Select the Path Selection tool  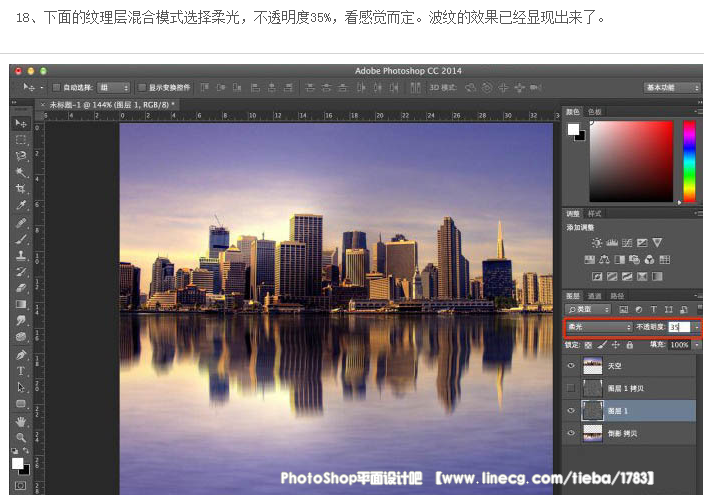click(x=21, y=387)
